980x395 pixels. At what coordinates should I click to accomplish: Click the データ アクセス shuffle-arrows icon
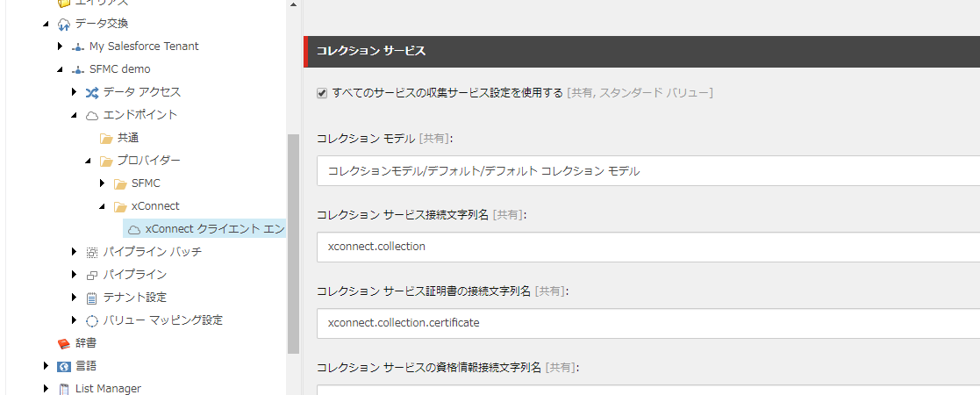92,92
